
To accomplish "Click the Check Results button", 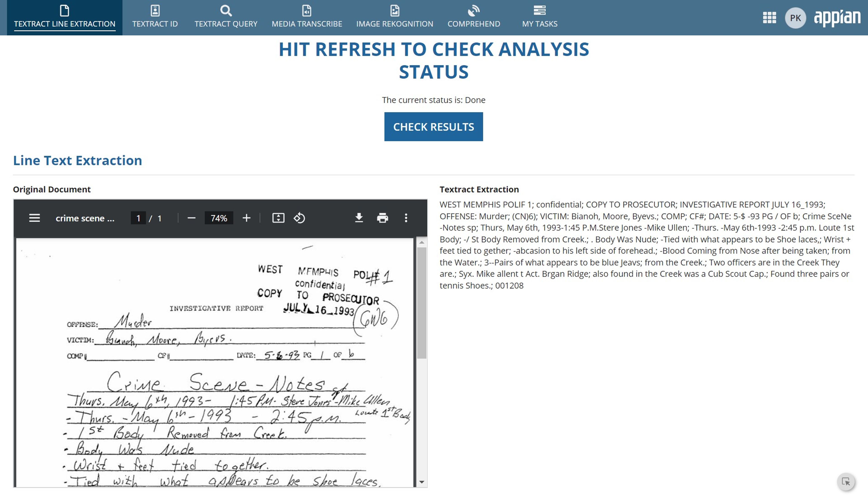I will pos(433,127).
